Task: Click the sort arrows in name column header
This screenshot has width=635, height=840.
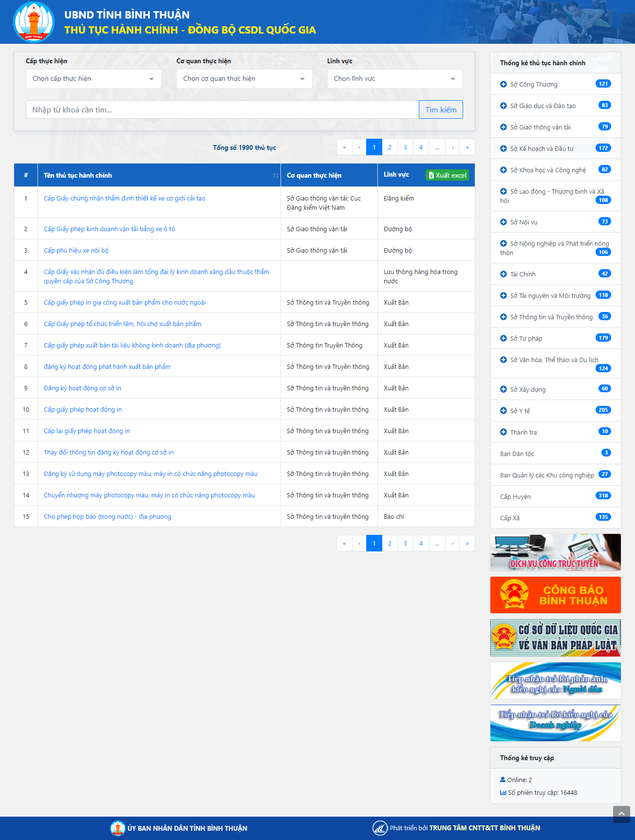Action: pos(276,176)
